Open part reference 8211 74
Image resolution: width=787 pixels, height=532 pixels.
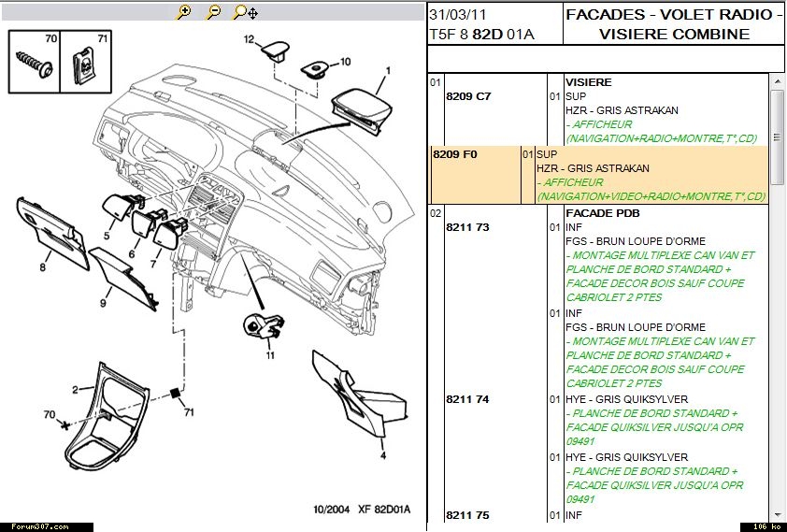467,399
